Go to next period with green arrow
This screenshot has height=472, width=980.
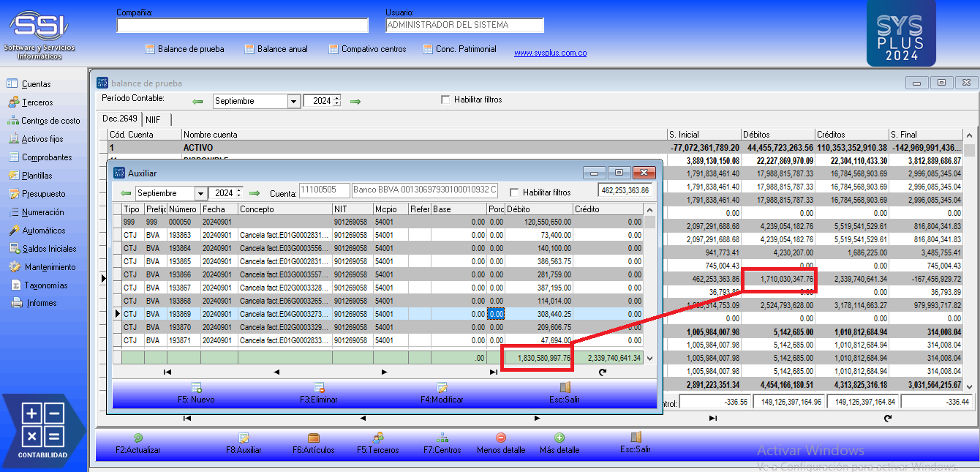(355, 101)
